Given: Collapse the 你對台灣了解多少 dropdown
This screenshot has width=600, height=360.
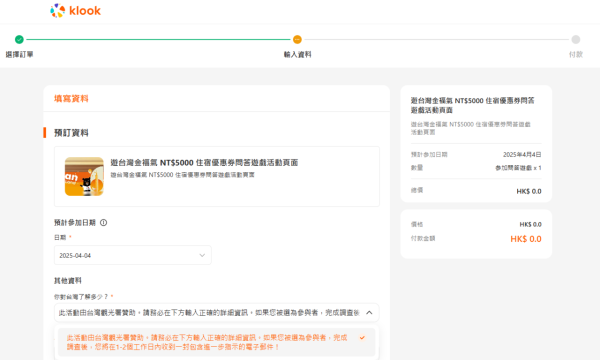Looking at the screenshot, I should [217, 313].
